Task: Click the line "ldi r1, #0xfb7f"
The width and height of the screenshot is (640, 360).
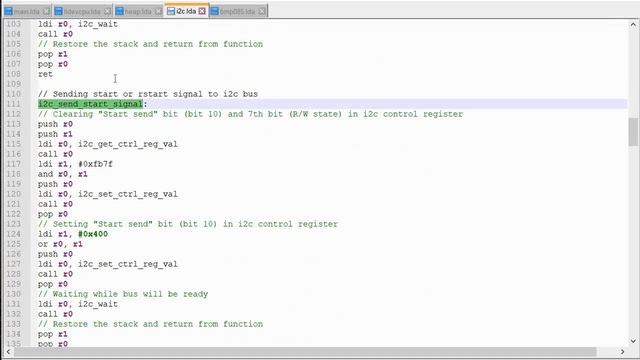Action: click(x=75, y=164)
